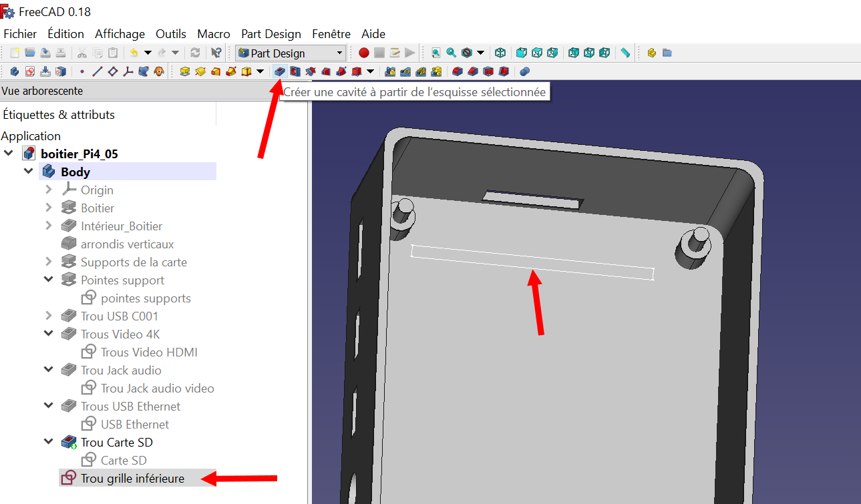Click the Shape binder icon

(x=143, y=71)
